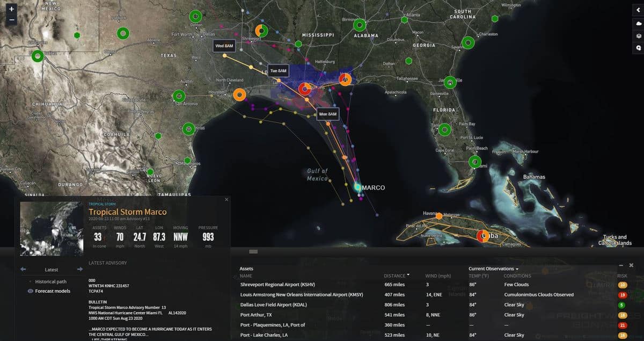This screenshot has height=341, width=644.
Task: Click the '665 miles' distance cell
Action: click(x=394, y=285)
